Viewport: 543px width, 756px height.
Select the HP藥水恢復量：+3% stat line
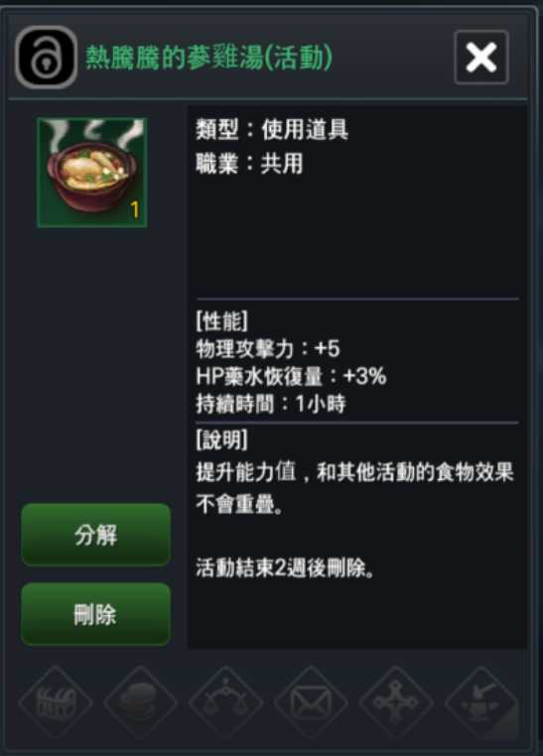pyautogui.click(x=291, y=376)
